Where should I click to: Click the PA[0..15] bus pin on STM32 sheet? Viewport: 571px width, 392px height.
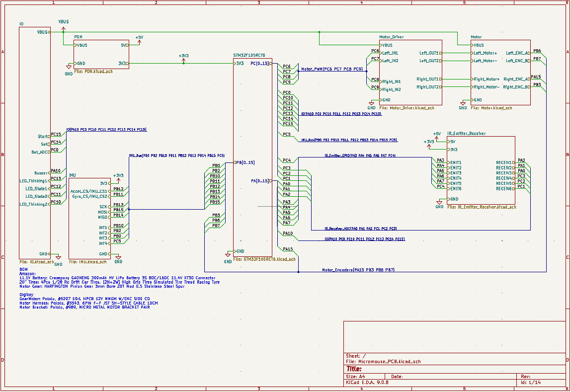pos(261,180)
